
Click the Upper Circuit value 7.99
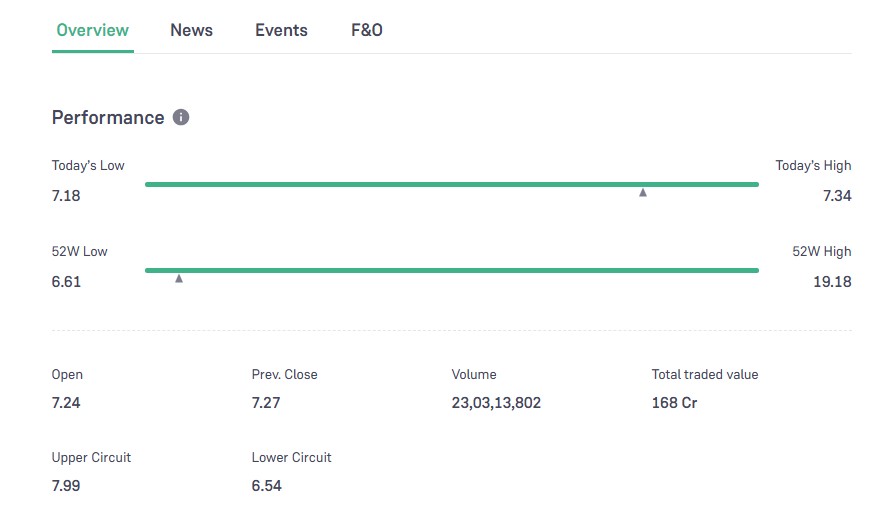click(x=66, y=486)
